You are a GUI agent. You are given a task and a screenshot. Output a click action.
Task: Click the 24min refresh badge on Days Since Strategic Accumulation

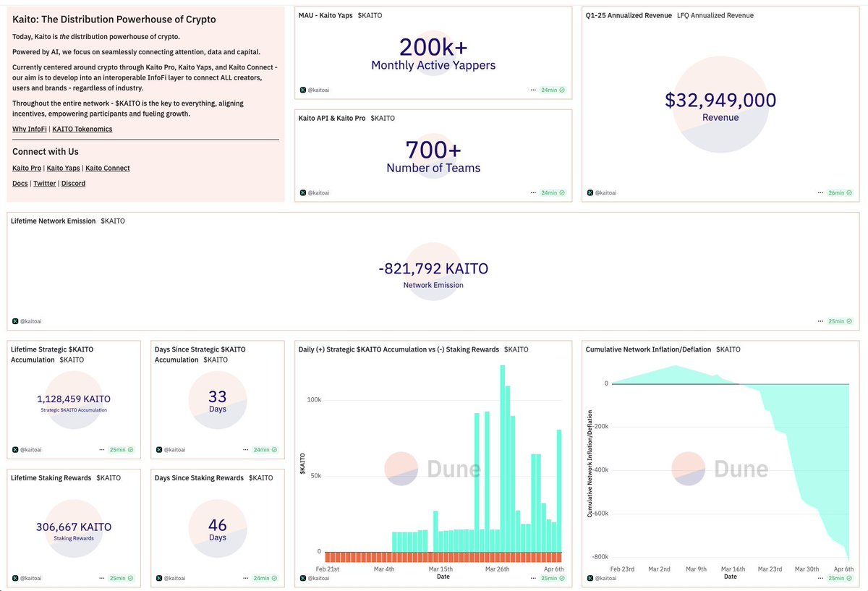tap(265, 449)
